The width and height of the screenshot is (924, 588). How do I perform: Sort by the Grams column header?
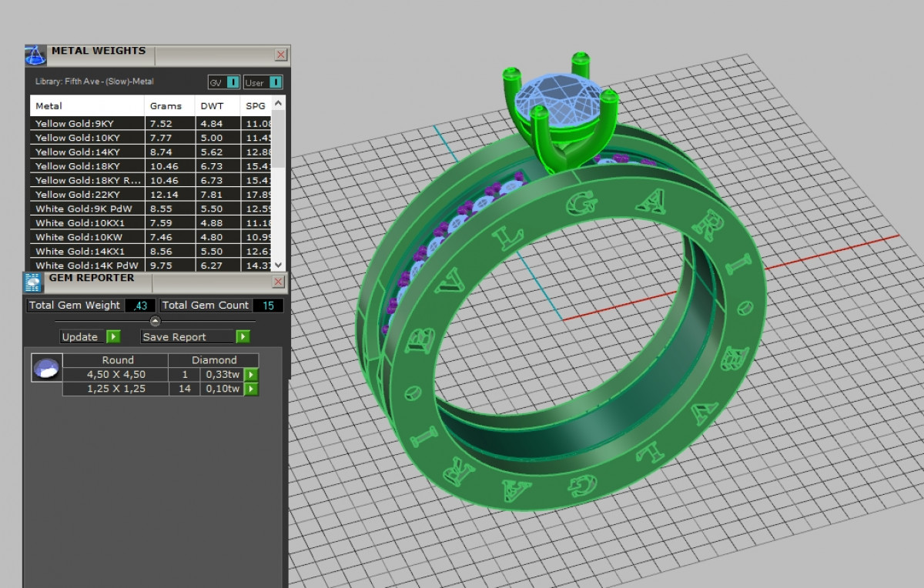click(x=166, y=105)
